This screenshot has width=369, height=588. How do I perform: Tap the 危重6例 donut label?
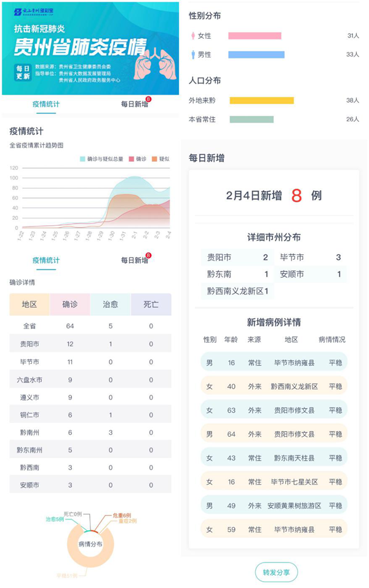pyautogui.click(x=122, y=515)
